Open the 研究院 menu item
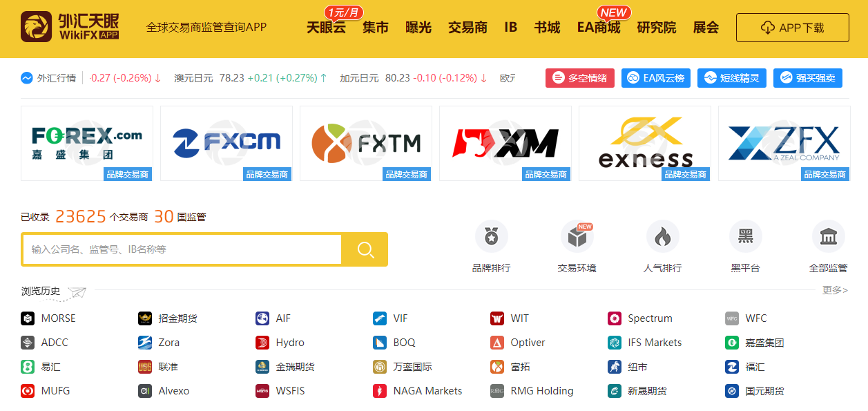 [657, 28]
